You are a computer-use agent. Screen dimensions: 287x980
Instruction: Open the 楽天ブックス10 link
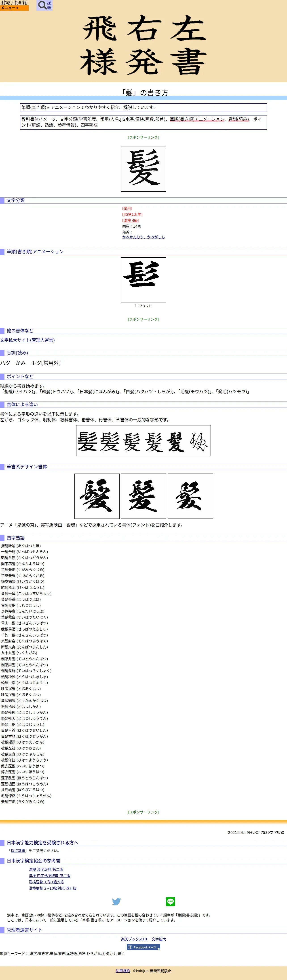click(134, 939)
